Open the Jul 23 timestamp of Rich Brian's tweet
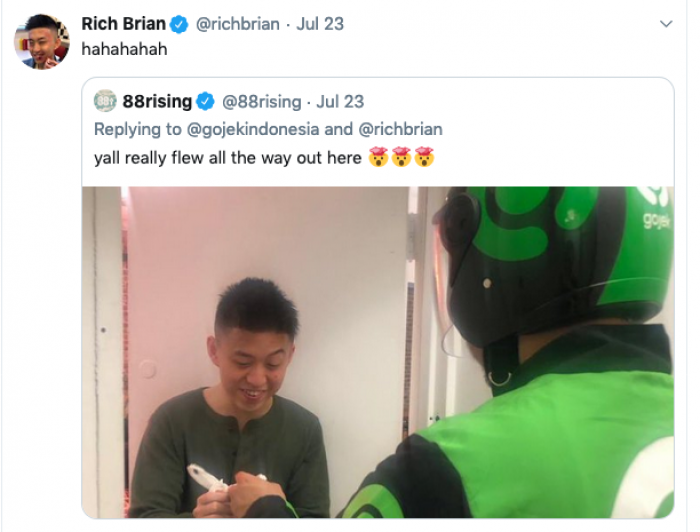 (x=320, y=24)
